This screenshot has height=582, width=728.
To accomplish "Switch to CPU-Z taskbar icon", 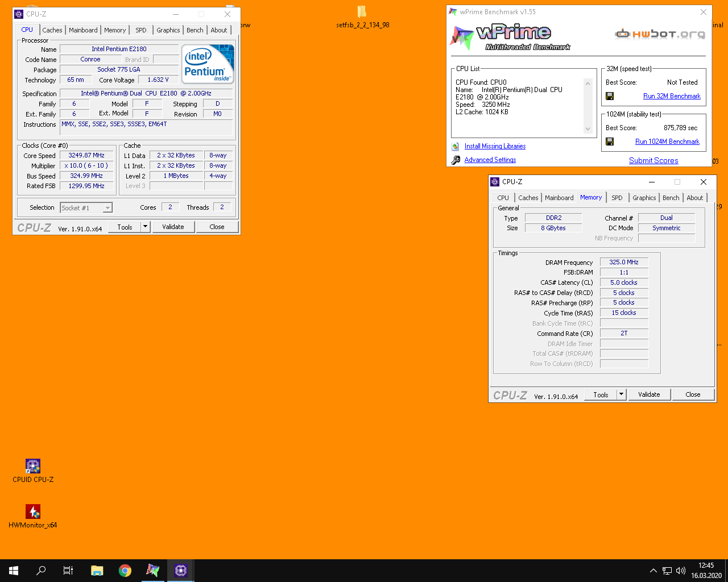I will (x=181, y=571).
